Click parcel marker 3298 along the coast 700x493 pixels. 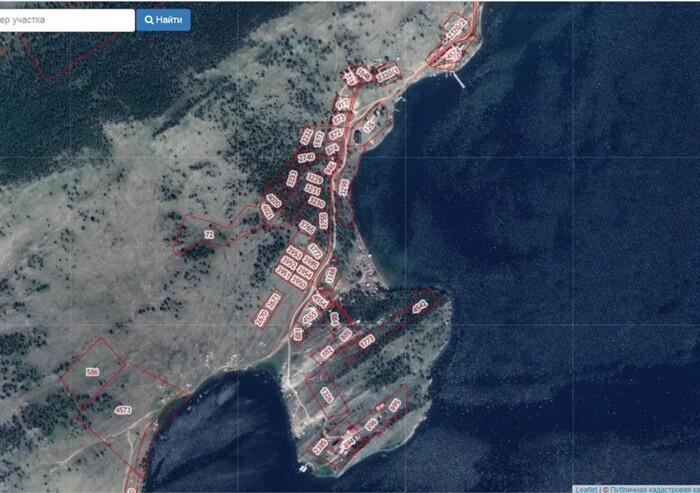point(343,188)
